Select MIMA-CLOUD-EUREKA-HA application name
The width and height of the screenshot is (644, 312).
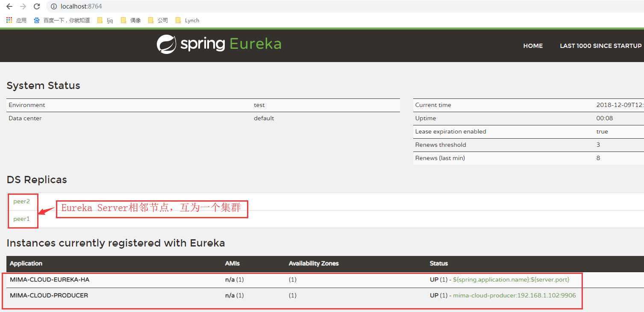(x=50, y=279)
